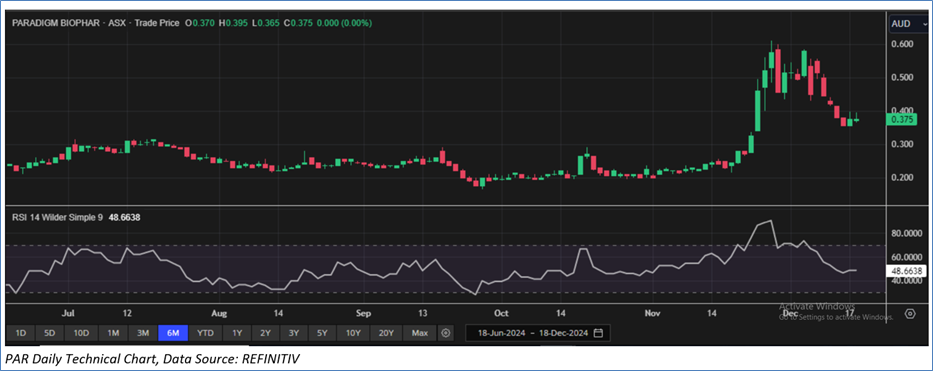The width and height of the screenshot is (933, 371).
Task: Click the close value C0.375
Action: [x=297, y=23]
